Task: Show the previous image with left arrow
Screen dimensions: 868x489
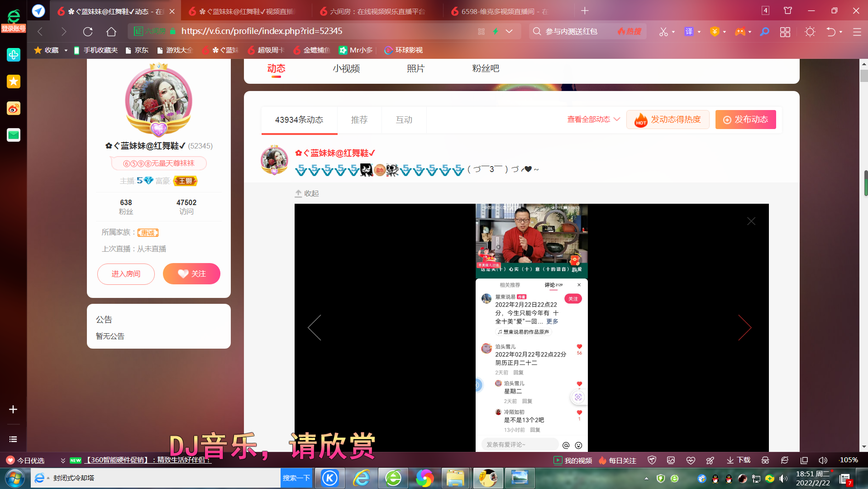Action: pyautogui.click(x=315, y=328)
